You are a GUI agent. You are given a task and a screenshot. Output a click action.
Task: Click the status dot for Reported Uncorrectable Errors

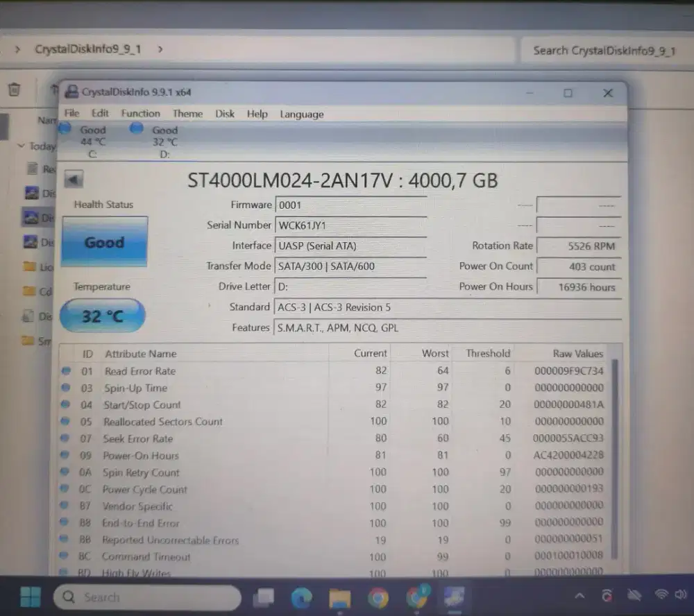coord(64,539)
